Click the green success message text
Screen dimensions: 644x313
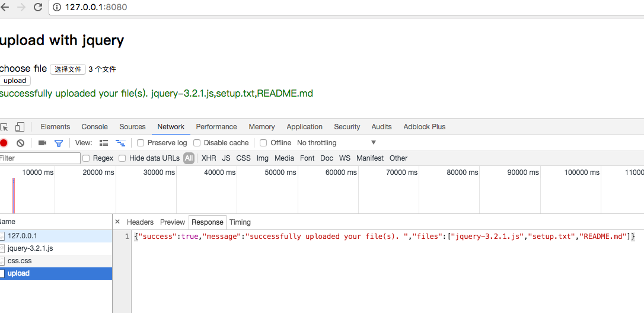tap(156, 94)
